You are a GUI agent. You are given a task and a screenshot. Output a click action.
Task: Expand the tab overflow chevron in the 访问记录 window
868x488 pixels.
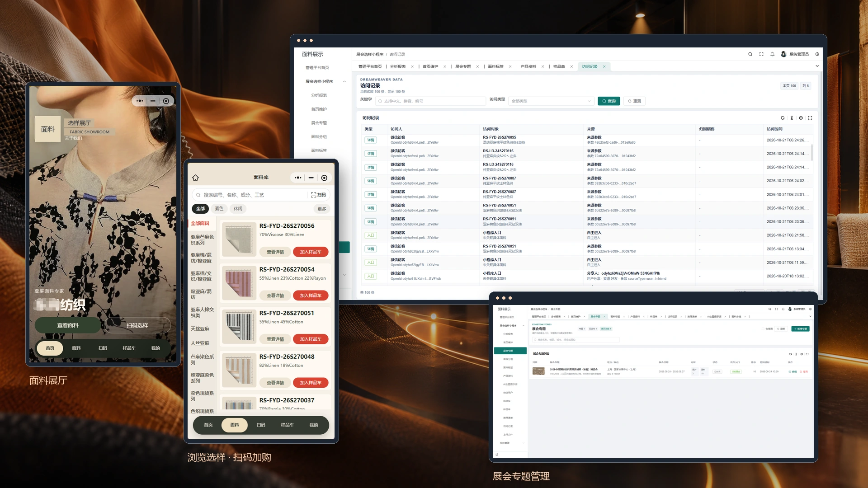[x=817, y=66]
